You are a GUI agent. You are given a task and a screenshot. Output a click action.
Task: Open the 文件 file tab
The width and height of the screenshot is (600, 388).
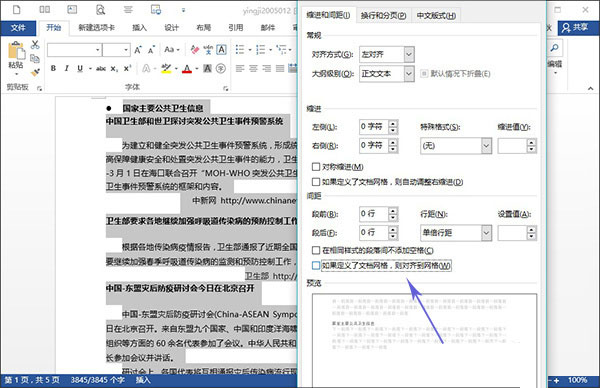pyautogui.click(x=18, y=28)
